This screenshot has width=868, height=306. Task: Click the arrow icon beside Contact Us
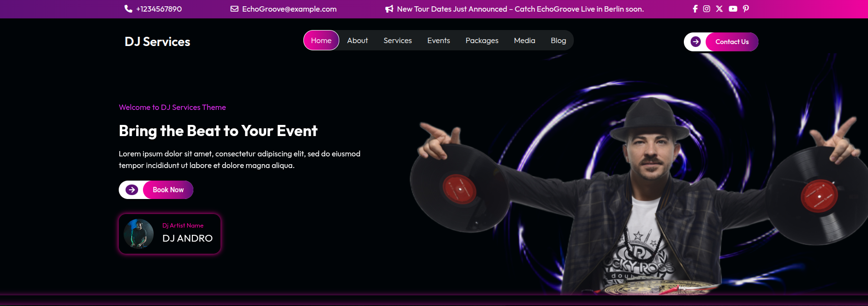tap(695, 42)
